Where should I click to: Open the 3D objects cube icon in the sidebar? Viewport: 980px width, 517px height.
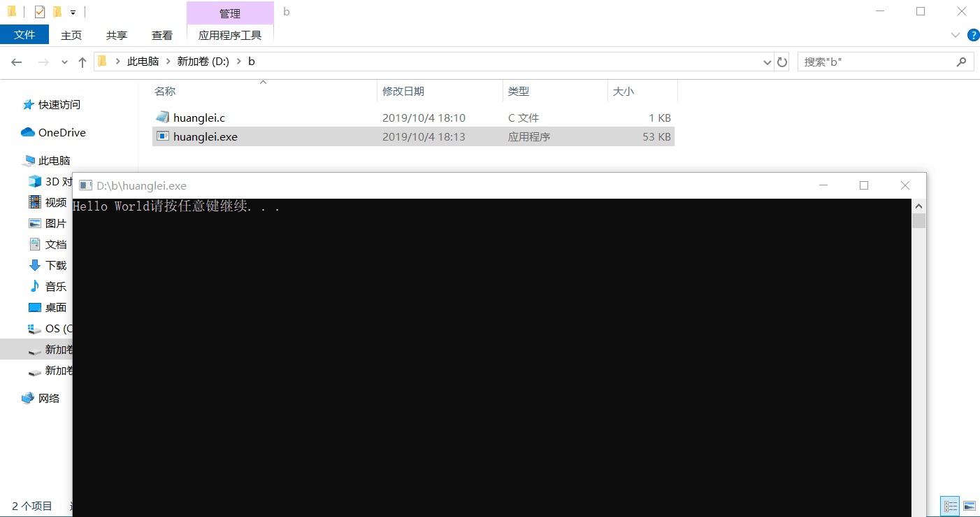click(35, 181)
